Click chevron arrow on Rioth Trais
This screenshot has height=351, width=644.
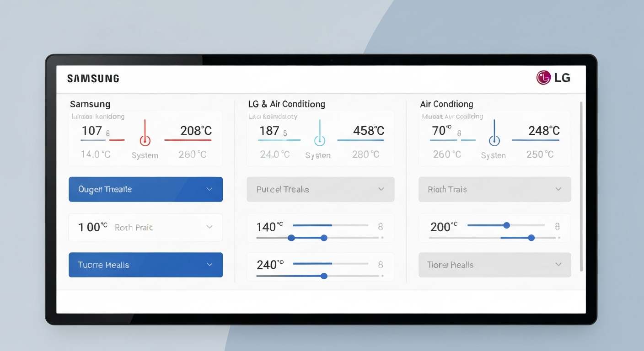tap(558, 189)
